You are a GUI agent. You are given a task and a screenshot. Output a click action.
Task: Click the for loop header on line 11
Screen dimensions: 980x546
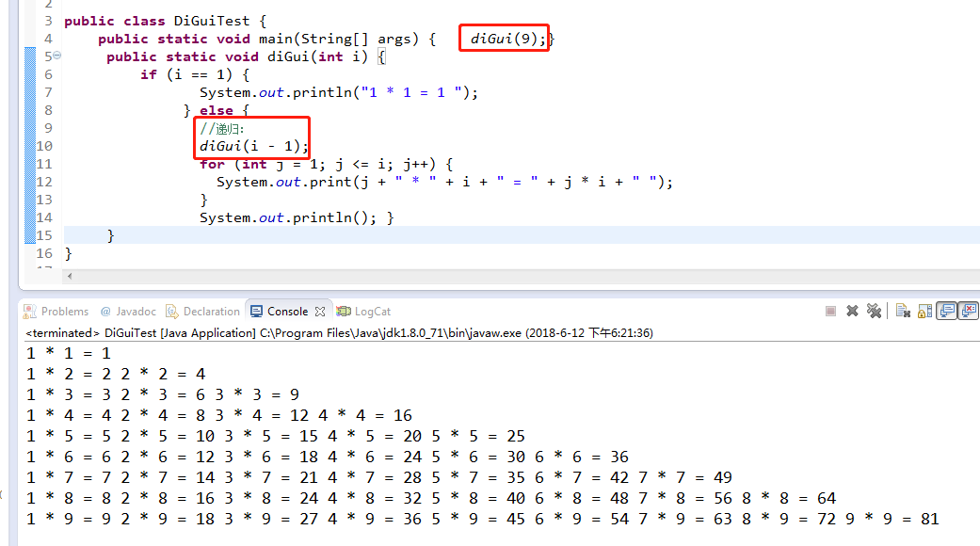pos(327,165)
